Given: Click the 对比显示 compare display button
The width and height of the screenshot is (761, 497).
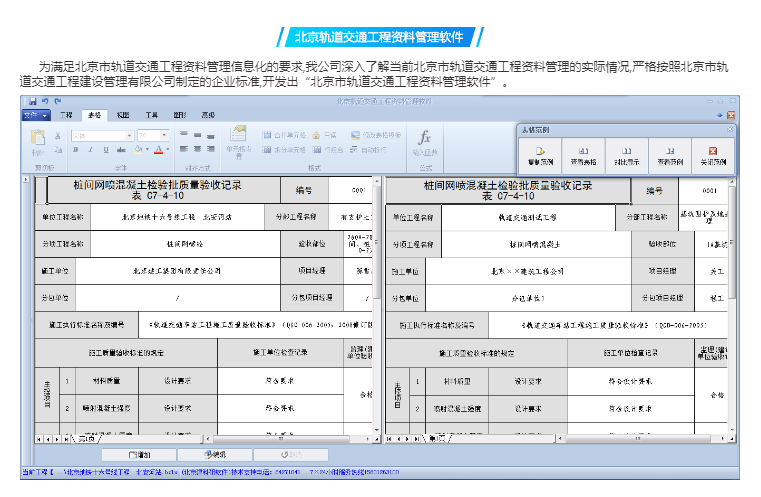Looking at the screenshot, I should coord(627,156).
